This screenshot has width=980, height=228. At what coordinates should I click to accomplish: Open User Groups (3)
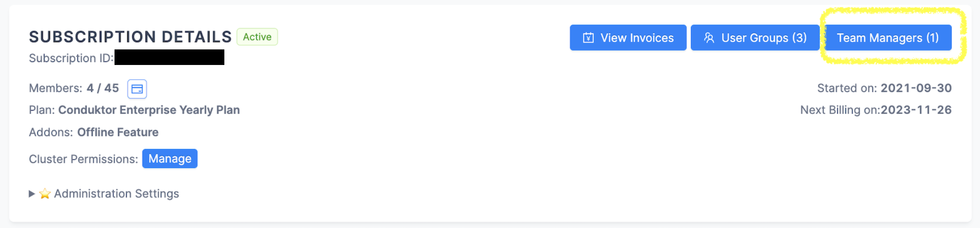click(x=755, y=38)
